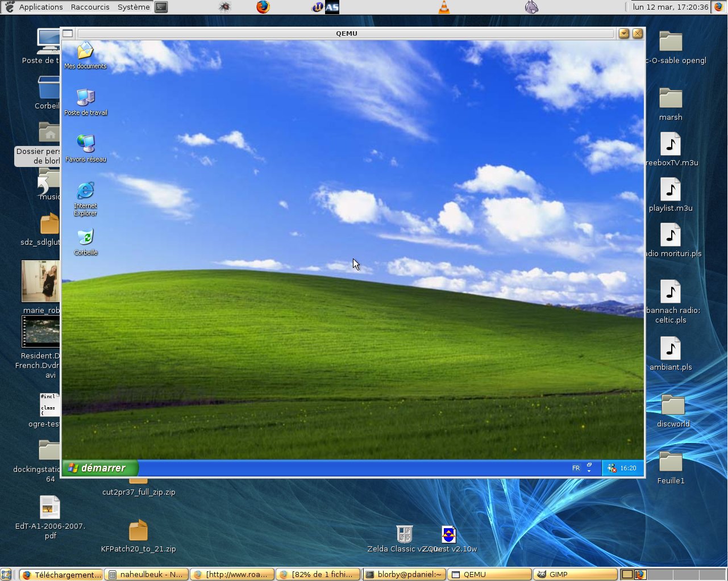This screenshot has height=581, width=728.
Task: Open the marie_rob image thumbnail on desktop
Action: coord(40,282)
